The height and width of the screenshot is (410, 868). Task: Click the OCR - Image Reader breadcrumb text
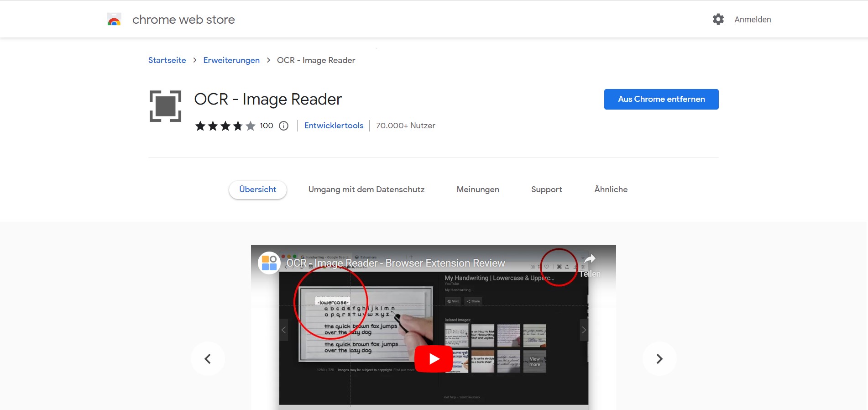(316, 60)
